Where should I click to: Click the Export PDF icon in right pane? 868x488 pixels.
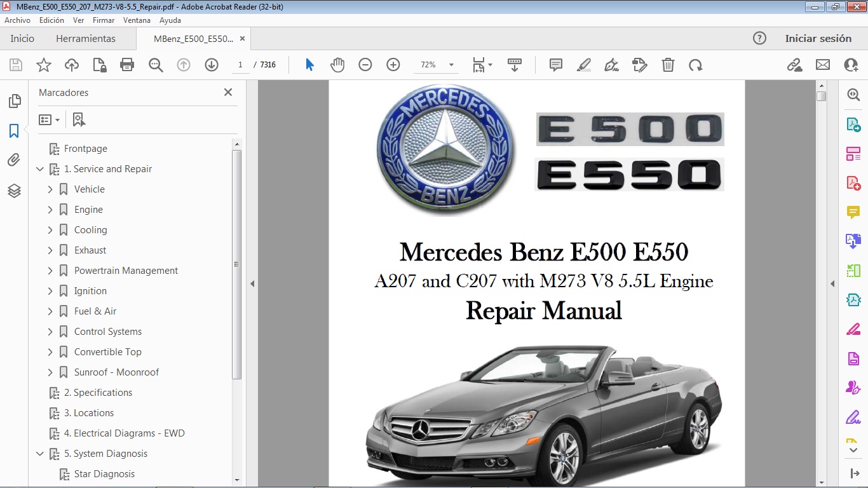pos(853,124)
